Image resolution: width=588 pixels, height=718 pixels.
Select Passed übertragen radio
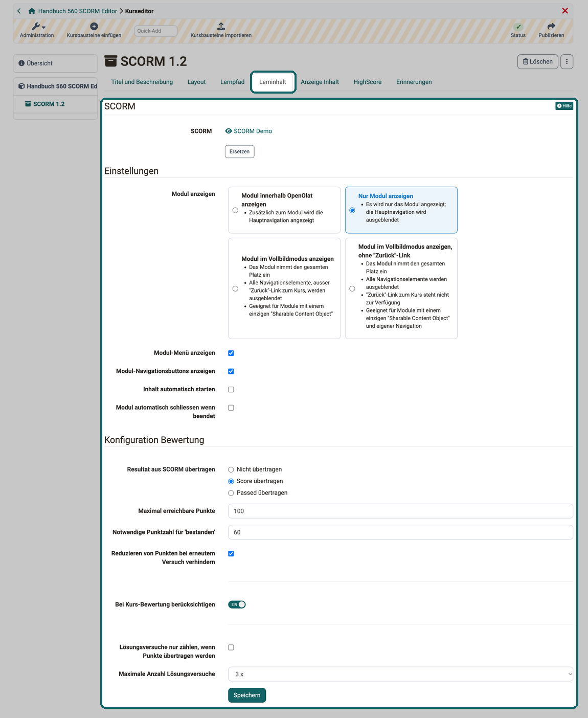click(x=231, y=493)
